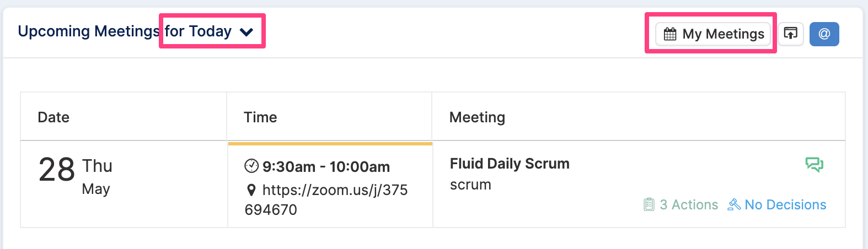Click the gavel icon beside No Decisions

coord(734,205)
